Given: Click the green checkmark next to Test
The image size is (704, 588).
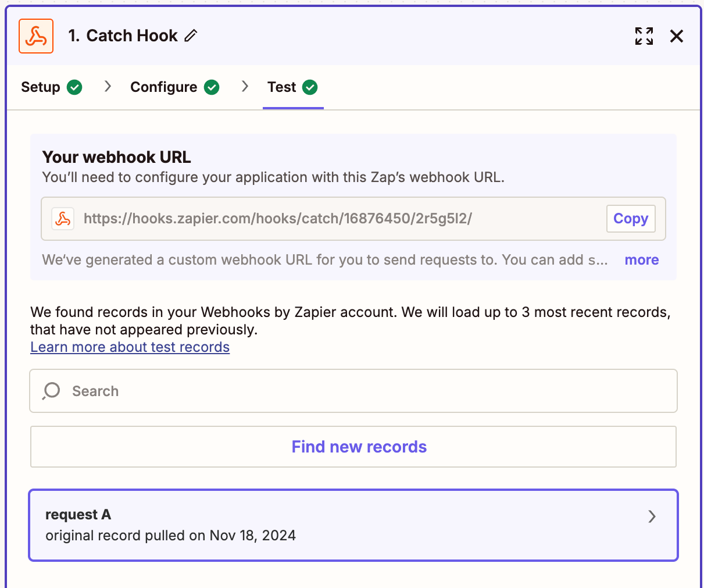Looking at the screenshot, I should pos(310,87).
